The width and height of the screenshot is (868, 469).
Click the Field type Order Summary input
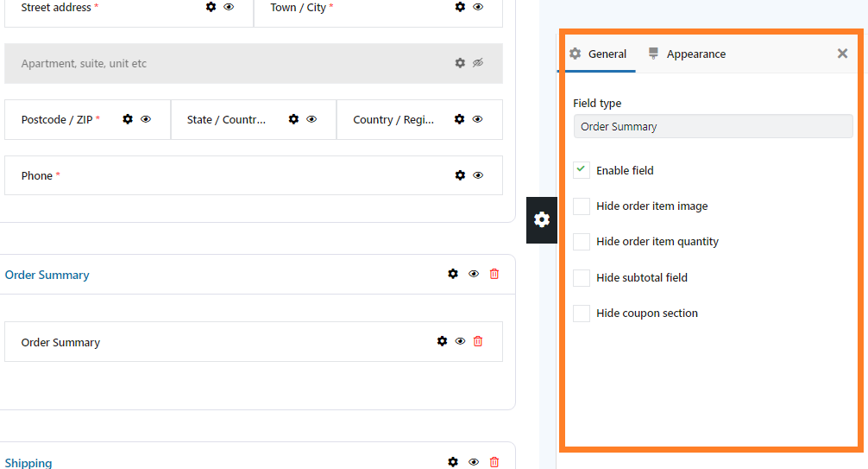713,126
